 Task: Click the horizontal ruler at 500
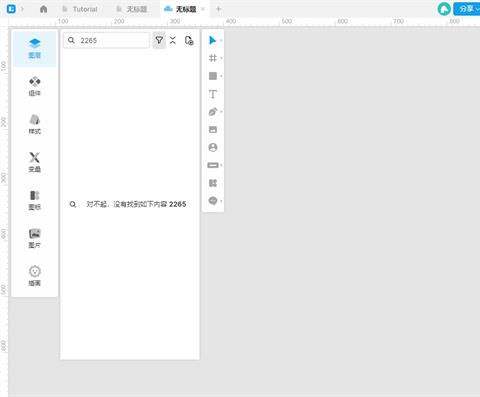coord(286,21)
